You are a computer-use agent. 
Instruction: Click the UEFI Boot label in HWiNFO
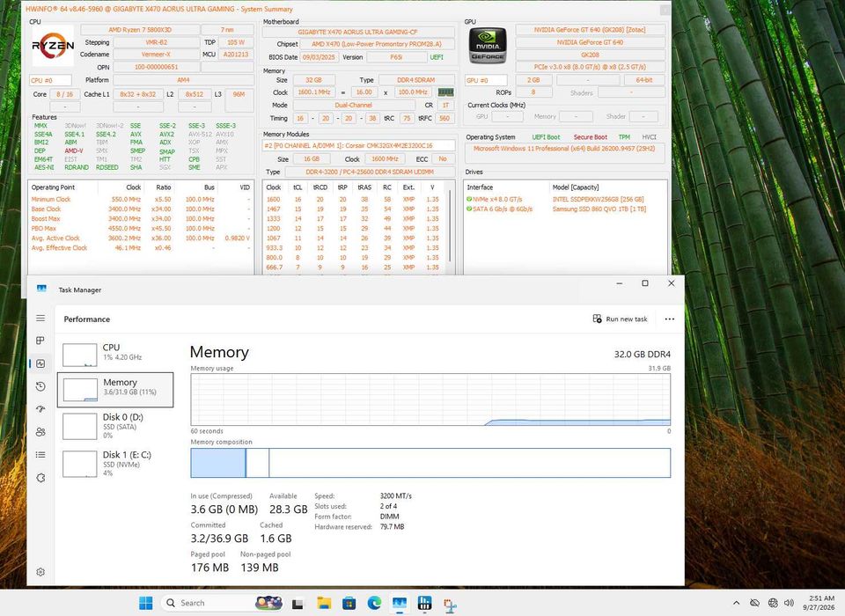point(546,137)
